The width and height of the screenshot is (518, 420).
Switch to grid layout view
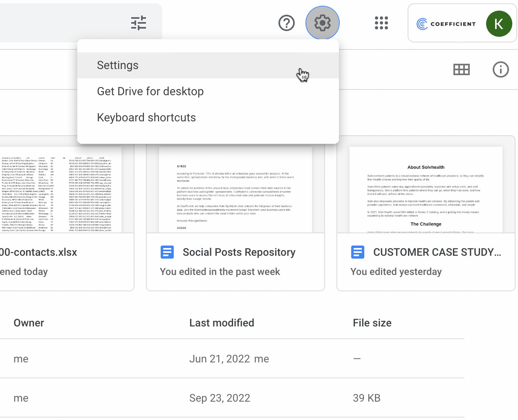pos(462,70)
